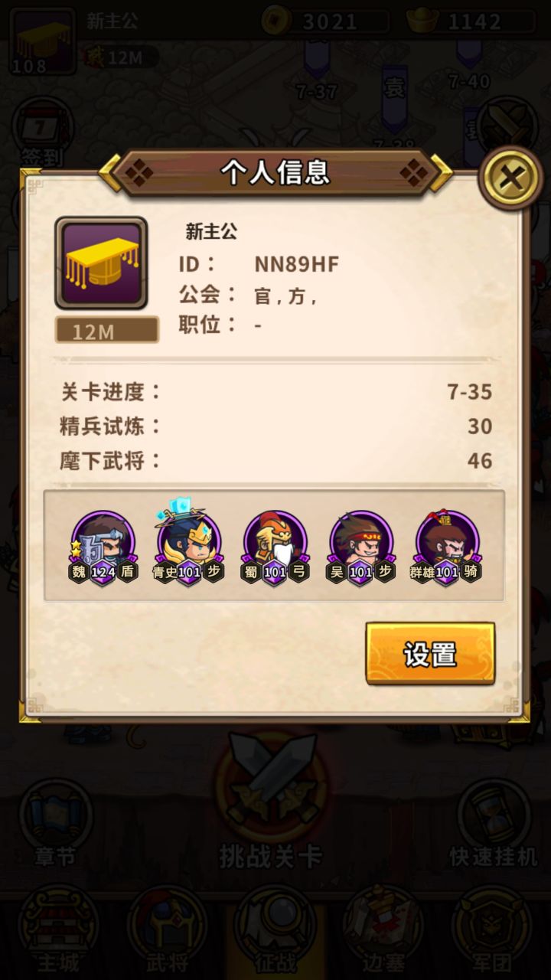Tap the gold ingot 1142 counter
551x980 pixels.
pos(471,21)
